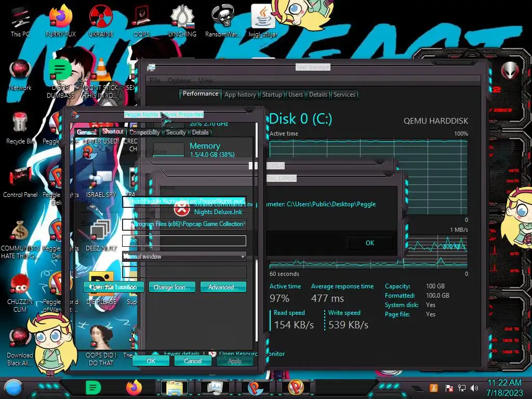Image resolution: width=532 pixels, height=399 pixels.
Task: Click the Shortcut key input field
Action: [184, 240]
